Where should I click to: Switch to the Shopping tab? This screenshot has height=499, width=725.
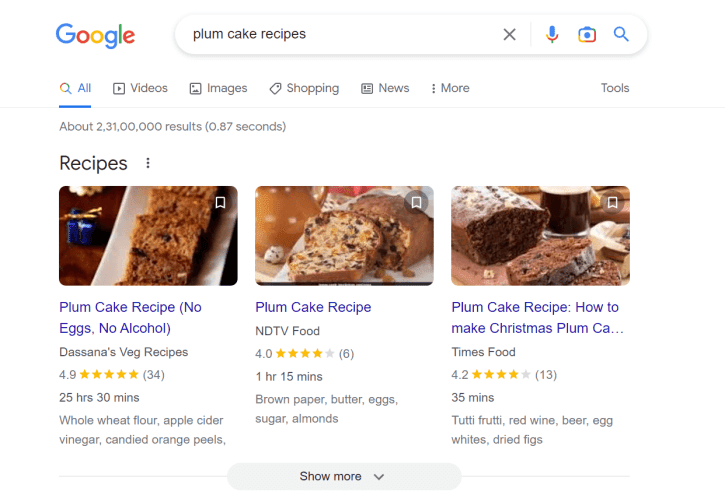tap(304, 88)
